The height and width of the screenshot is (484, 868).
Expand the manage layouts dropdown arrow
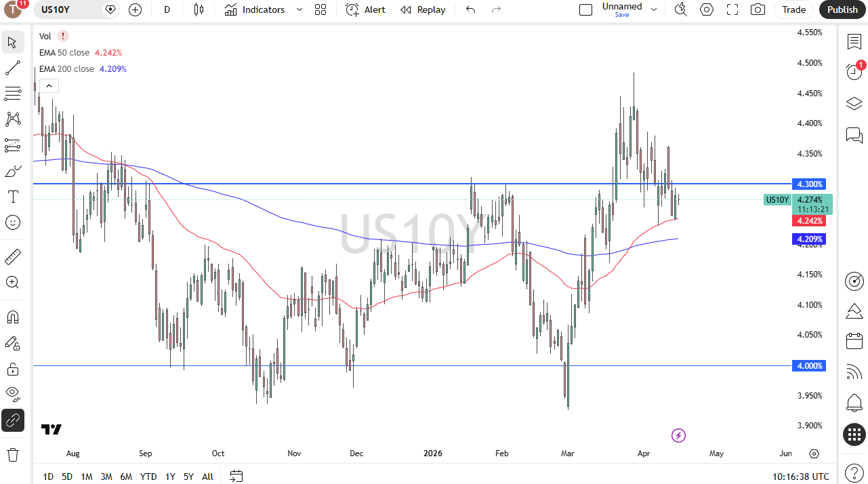(x=654, y=9)
